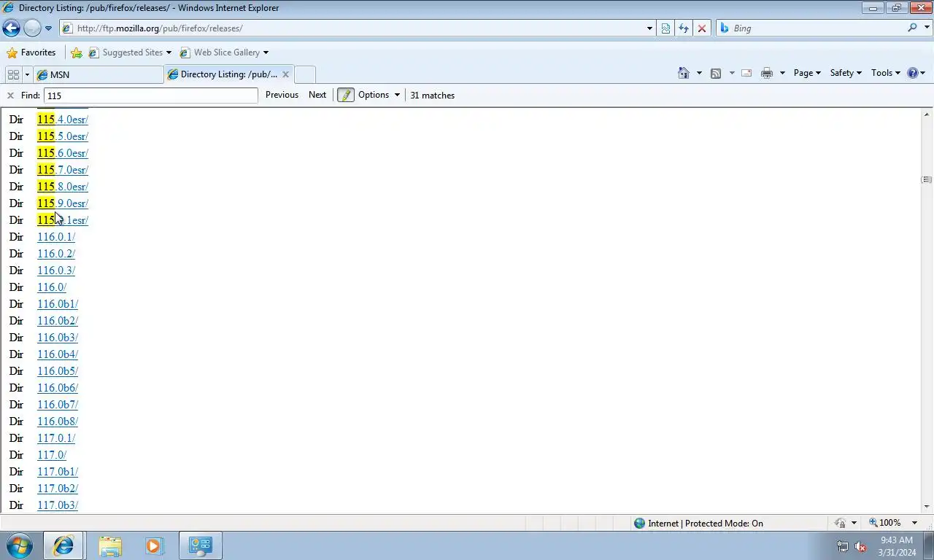934x560 pixels.
Task: Click the Find text field containing 115
Action: tap(151, 96)
